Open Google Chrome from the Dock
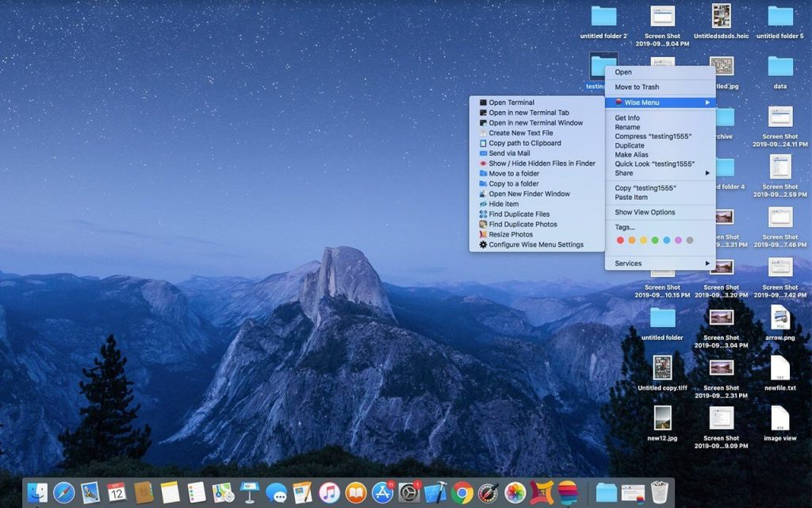 click(462, 493)
